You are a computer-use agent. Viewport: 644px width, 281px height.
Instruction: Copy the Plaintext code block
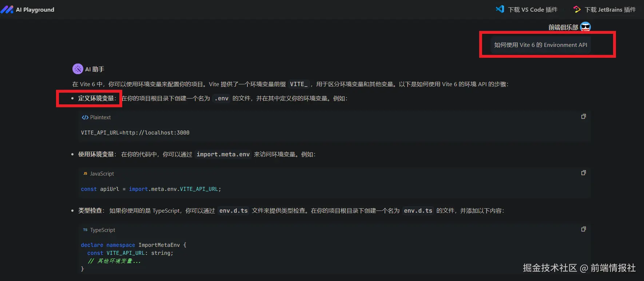pos(584,117)
